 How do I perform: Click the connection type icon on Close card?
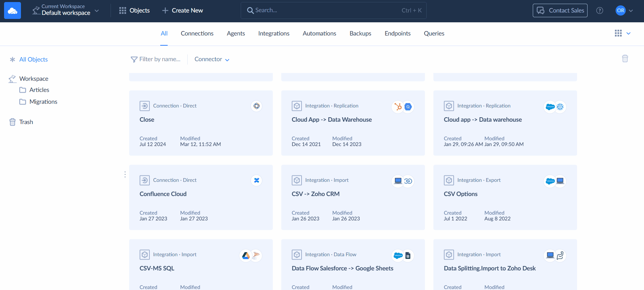pos(145,106)
